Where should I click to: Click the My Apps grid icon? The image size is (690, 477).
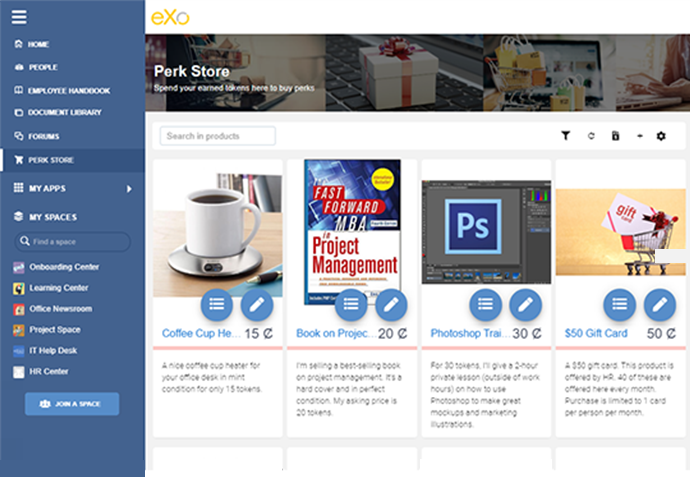(x=18, y=188)
